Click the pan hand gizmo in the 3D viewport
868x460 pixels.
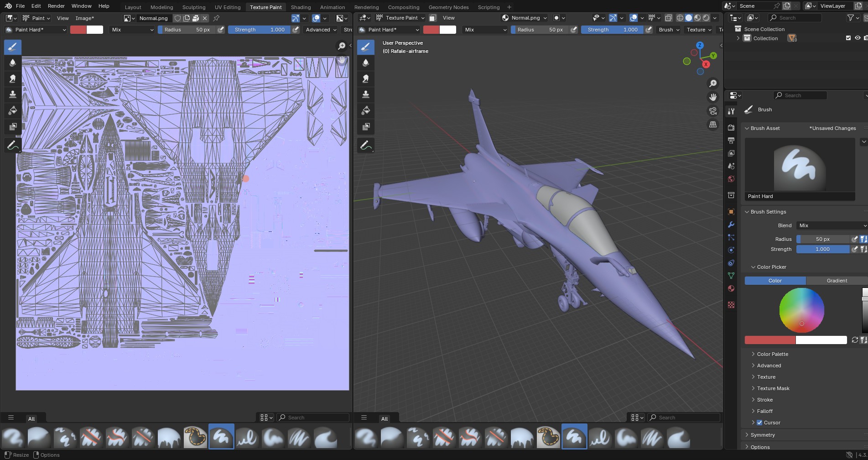712,97
